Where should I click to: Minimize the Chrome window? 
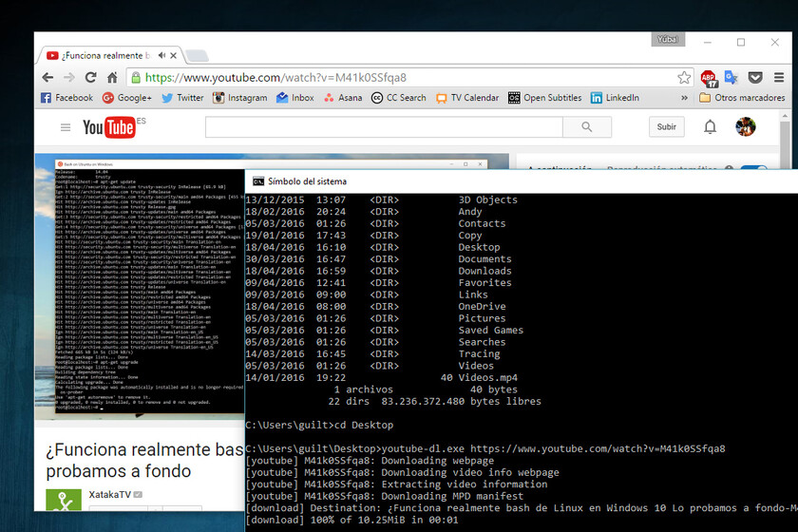708,42
